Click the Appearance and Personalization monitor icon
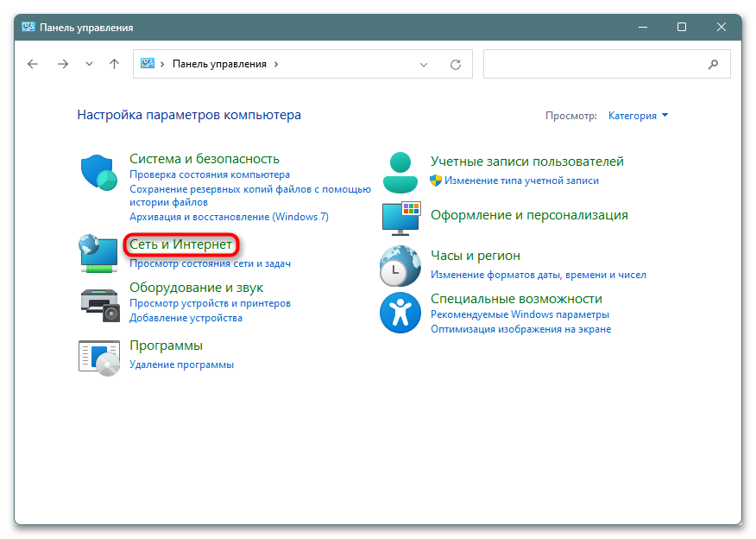Screen dimensions: 756x539 (401, 219)
